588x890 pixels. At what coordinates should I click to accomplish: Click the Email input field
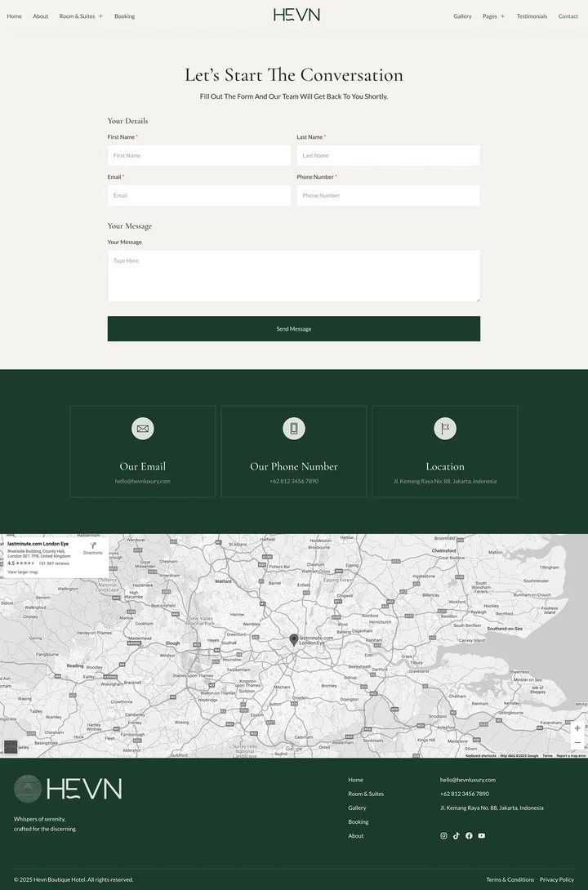tap(199, 195)
